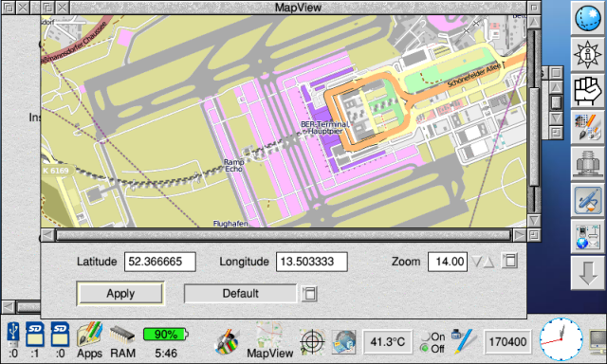
Task: Click in the Latitude input field
Action: pyautogui.click(x=160, y=262)
